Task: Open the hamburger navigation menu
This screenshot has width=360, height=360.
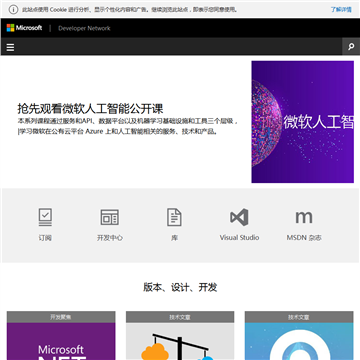Action: pos(10,48)
